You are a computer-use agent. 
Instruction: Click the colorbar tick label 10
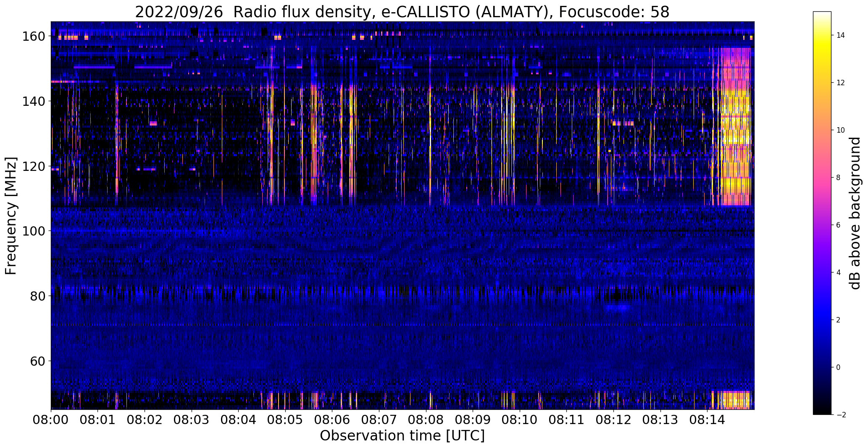[x=841, y=130]
